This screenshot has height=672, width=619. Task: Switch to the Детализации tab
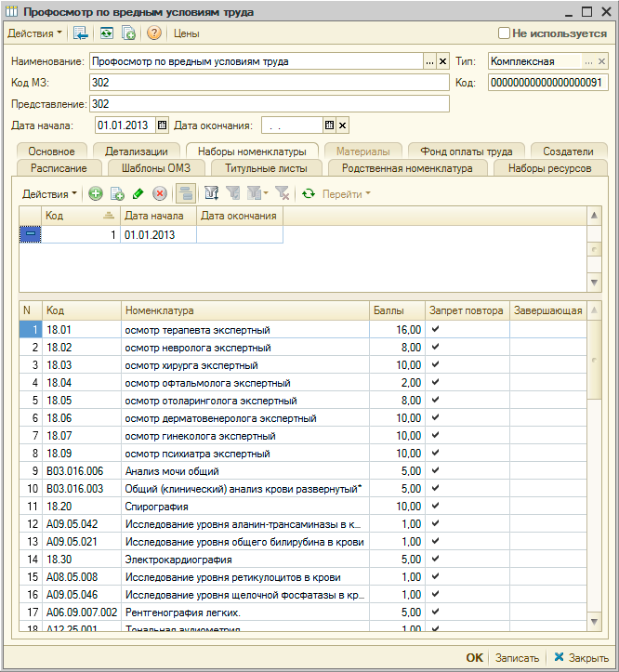coord(137,151)
